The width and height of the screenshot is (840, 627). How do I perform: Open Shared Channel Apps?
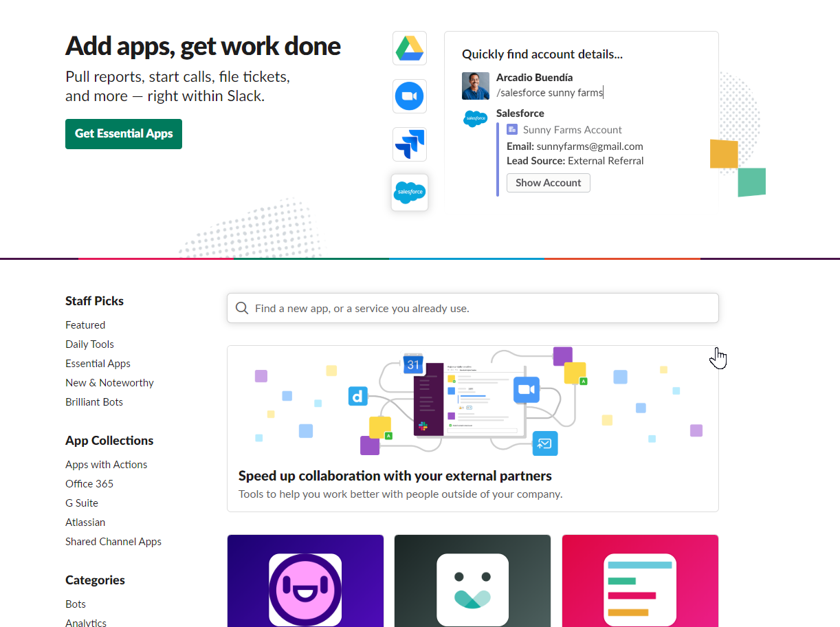point(113,542)
